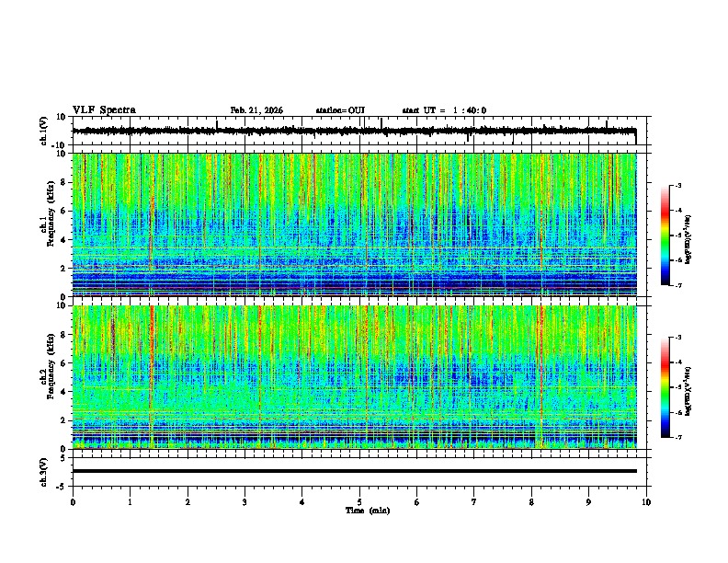The image size is (728, 563).
Task: Click the time axis tick label '9'
Action: (588, 502)
